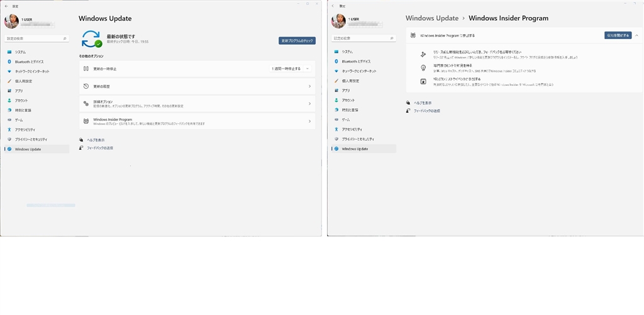
Task: Open フィードバックの送信 link in Windows Update window
Action: pos(100,148)
